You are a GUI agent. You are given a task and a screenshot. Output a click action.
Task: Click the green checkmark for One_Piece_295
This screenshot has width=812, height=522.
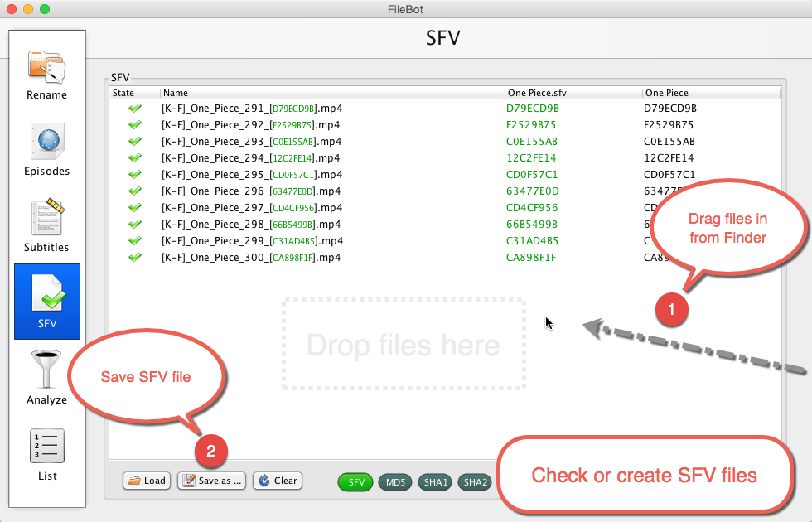[x=135, y=175]
